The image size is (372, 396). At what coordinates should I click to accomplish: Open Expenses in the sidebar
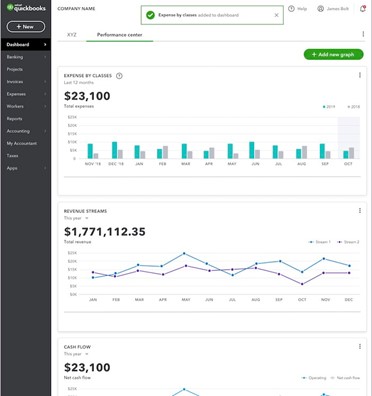pyautogui.click(x=26, y=94)
